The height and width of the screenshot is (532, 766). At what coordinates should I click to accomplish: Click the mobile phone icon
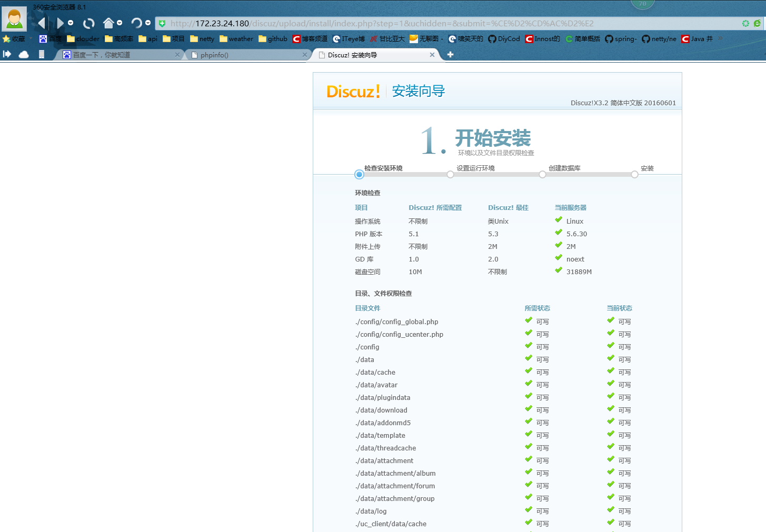pyautogui.click(x=42, y=54)
